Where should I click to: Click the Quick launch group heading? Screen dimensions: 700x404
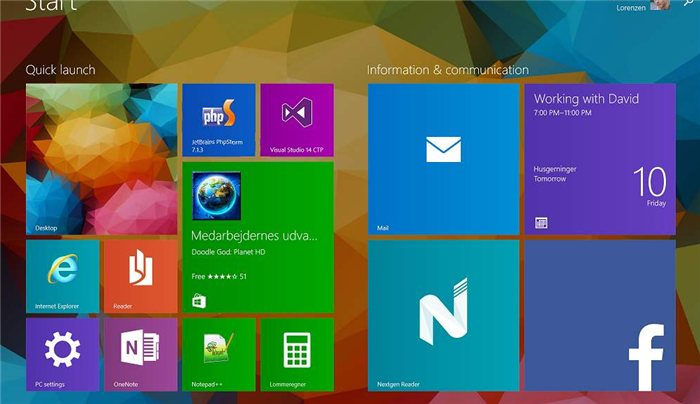click(60, 70)
